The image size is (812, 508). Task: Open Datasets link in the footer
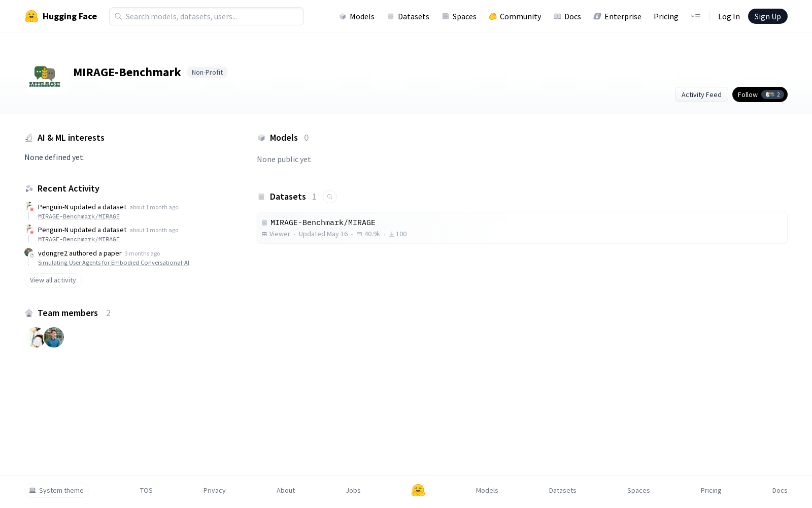coord(563,490)
